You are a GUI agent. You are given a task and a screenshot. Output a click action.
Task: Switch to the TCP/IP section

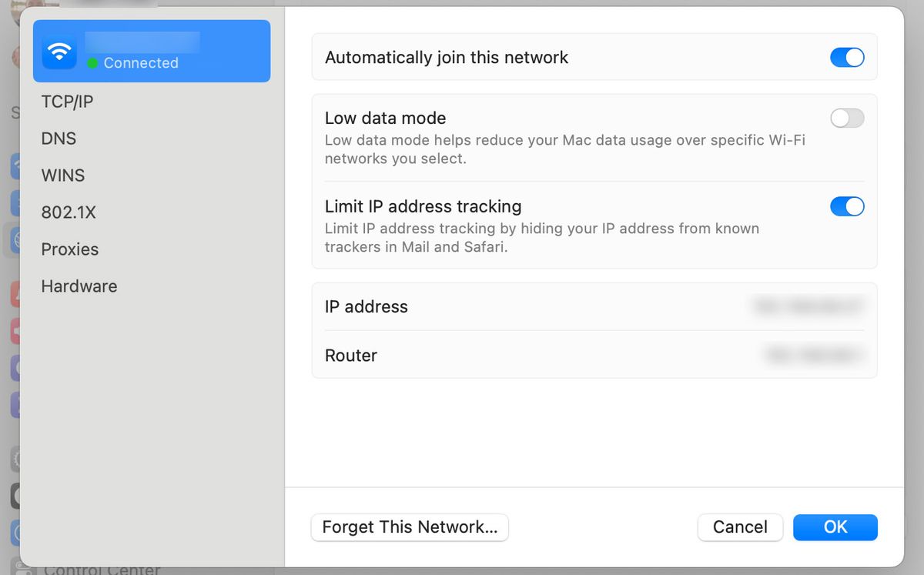pos(67,101)
